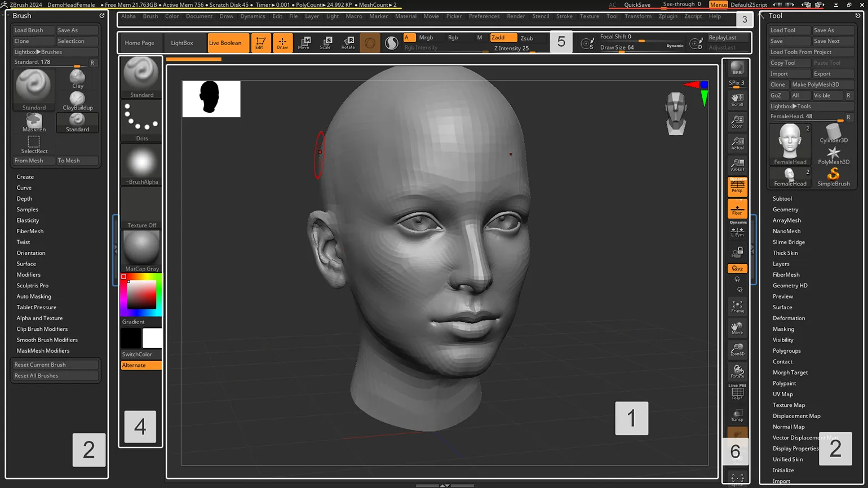Screen dimensions: 868x488
Task: Select the Move transform tool icon
Action: click(x=304, y=43)
